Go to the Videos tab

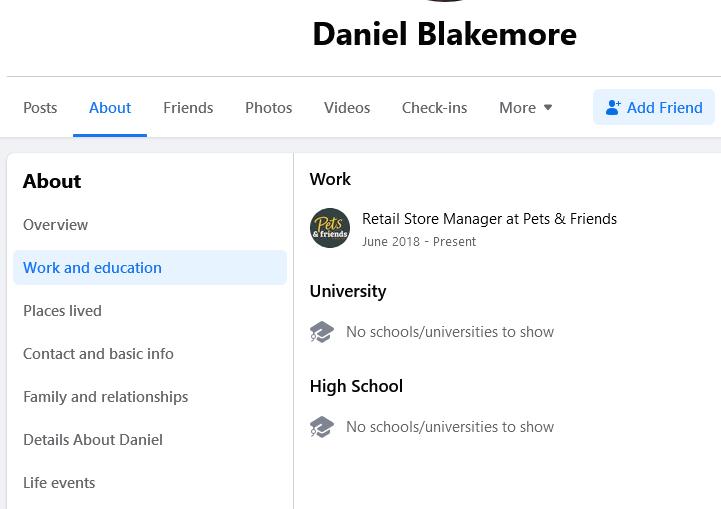click(347, 108)
